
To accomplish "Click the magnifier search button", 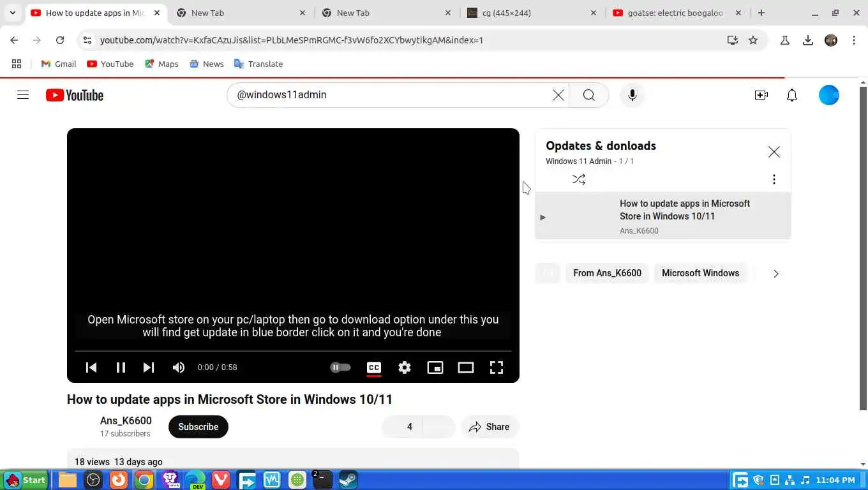I will pos(588,95).
